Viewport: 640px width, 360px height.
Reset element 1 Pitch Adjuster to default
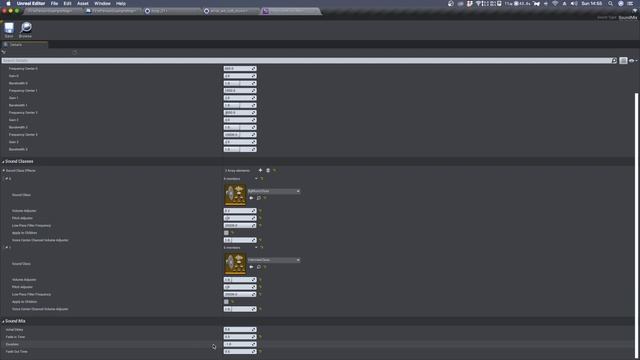pyautogui.click(x=260, y=287)
